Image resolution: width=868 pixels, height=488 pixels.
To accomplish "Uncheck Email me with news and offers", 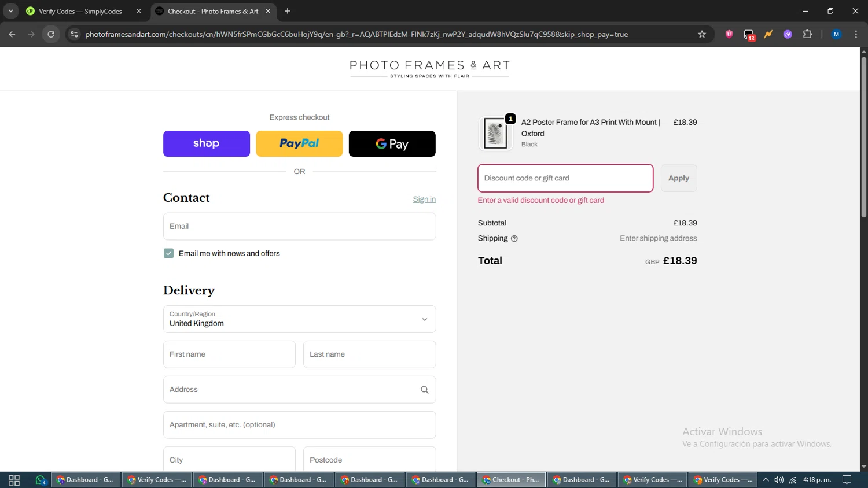I will pos(169,253).
